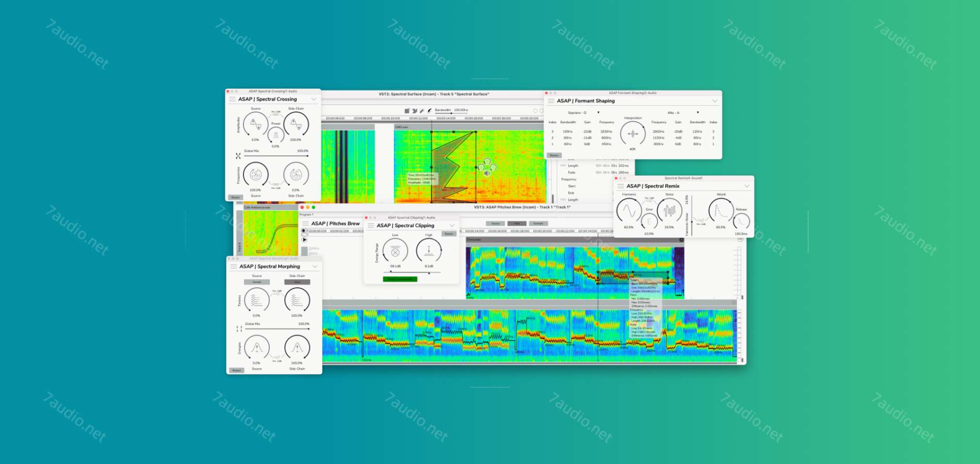This screenshot has height=464, width=980.
Task: Click the dark button under Side-Chain in Spectral Morphing
Action: pos(297,282)
